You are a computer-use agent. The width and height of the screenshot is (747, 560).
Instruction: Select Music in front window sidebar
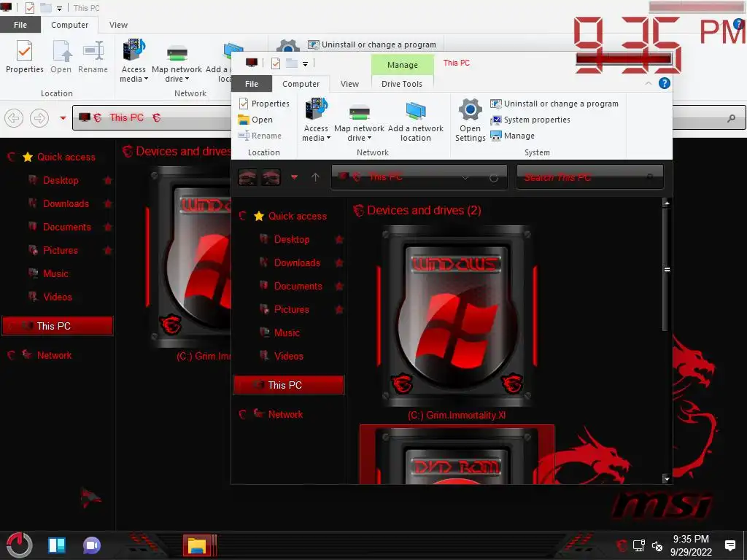(x=287, y=332)
